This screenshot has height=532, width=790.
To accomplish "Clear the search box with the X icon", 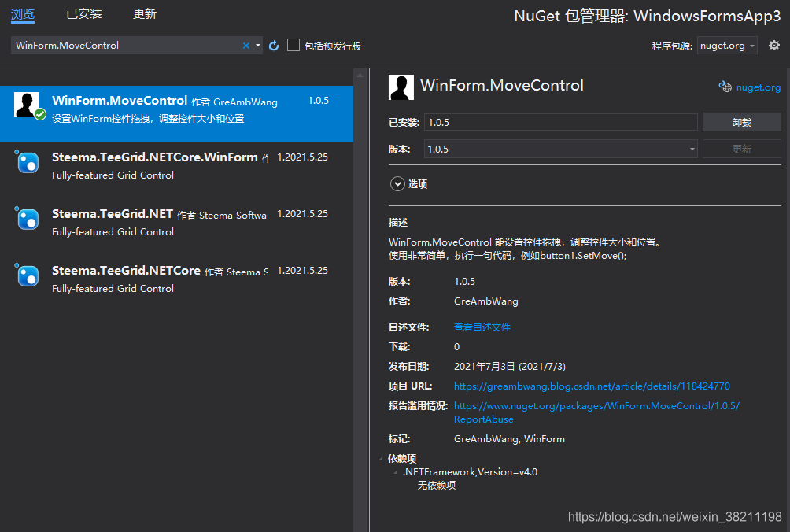I will point(245,46).
